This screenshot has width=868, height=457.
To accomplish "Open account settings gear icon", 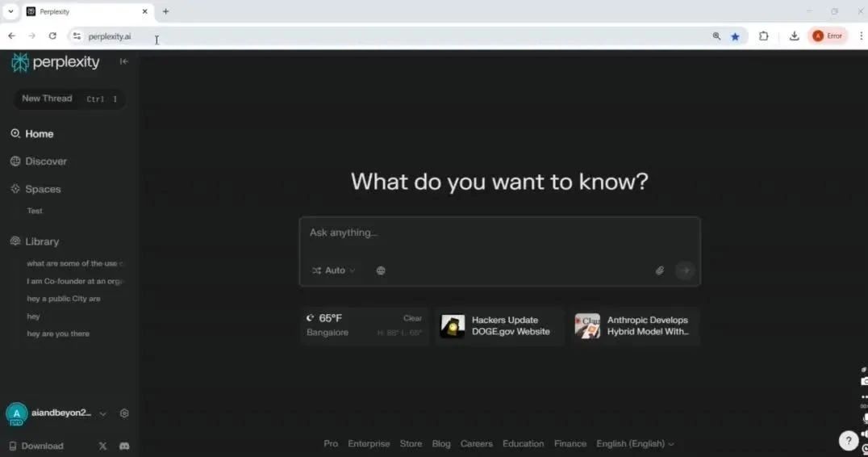I will [x=124, y=413].
